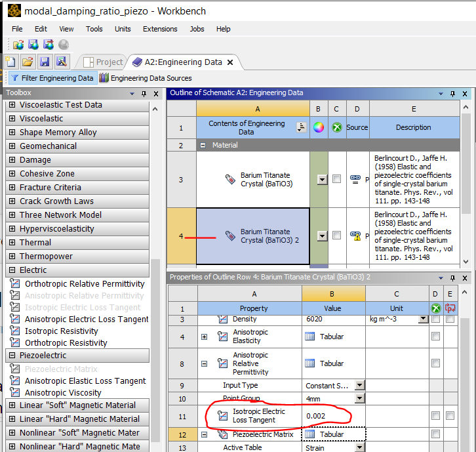Click the grey globe icon in the top toolbar
The width and height of the screenshot is (476, 452).
[64, 45]
